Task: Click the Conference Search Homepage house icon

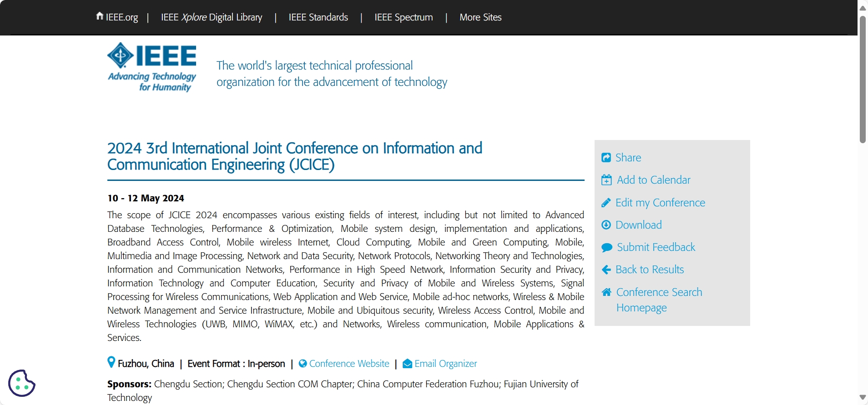Action: (x=606, y=292)
